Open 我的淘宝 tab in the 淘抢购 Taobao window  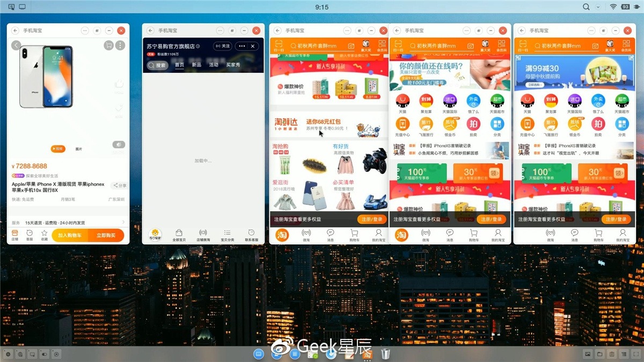tap(378, 235)
